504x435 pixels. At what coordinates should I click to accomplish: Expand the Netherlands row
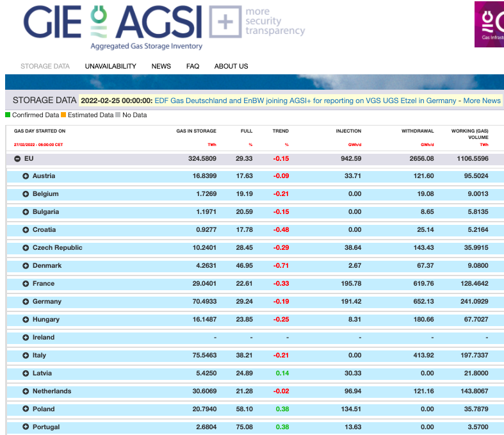tap(26, 391)
